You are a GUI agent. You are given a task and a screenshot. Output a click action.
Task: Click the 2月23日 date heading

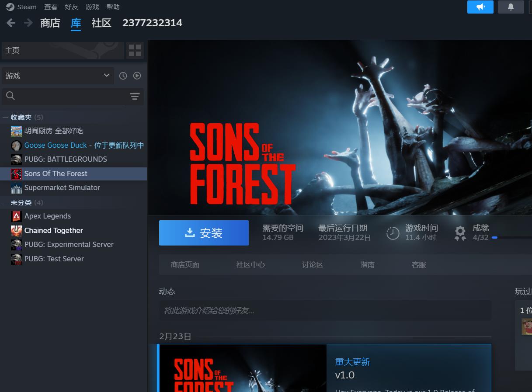175,336
